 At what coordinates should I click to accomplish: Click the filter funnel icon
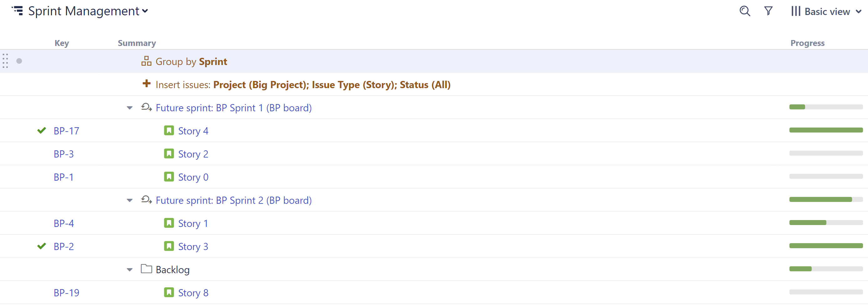[x=768, y=11]
